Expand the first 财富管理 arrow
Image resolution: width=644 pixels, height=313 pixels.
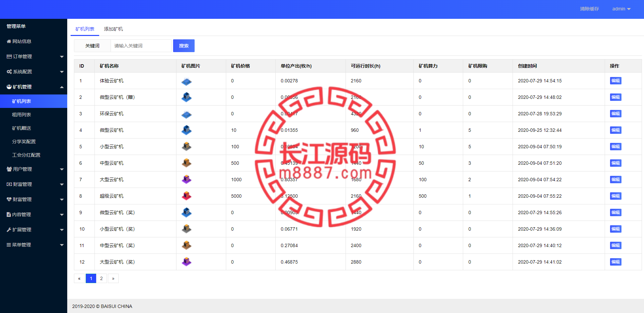[62, 185]
